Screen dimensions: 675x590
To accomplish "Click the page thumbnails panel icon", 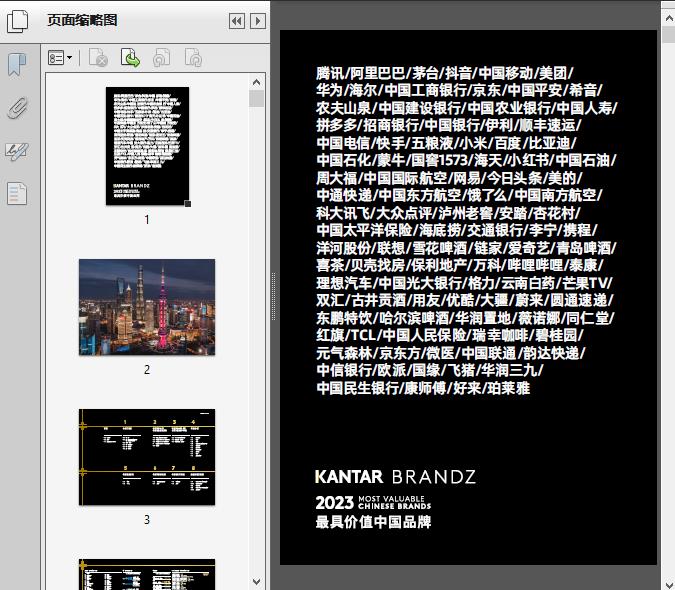I will coord(18,21).
